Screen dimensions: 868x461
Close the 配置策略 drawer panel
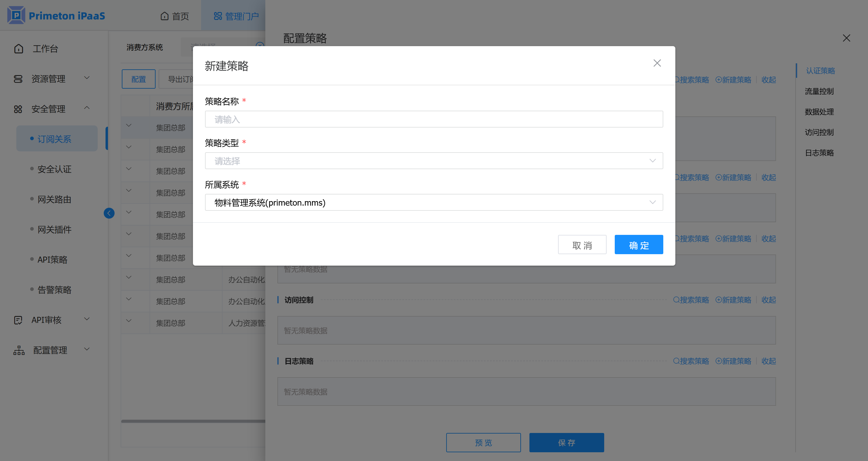pyautogui.click(x=846, y=38)
